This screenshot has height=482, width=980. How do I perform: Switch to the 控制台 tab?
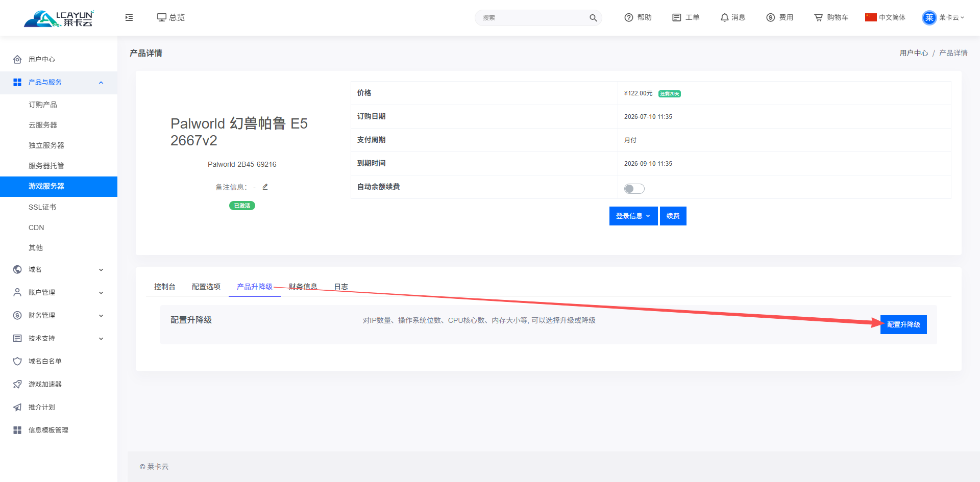(x=164, y=287)
